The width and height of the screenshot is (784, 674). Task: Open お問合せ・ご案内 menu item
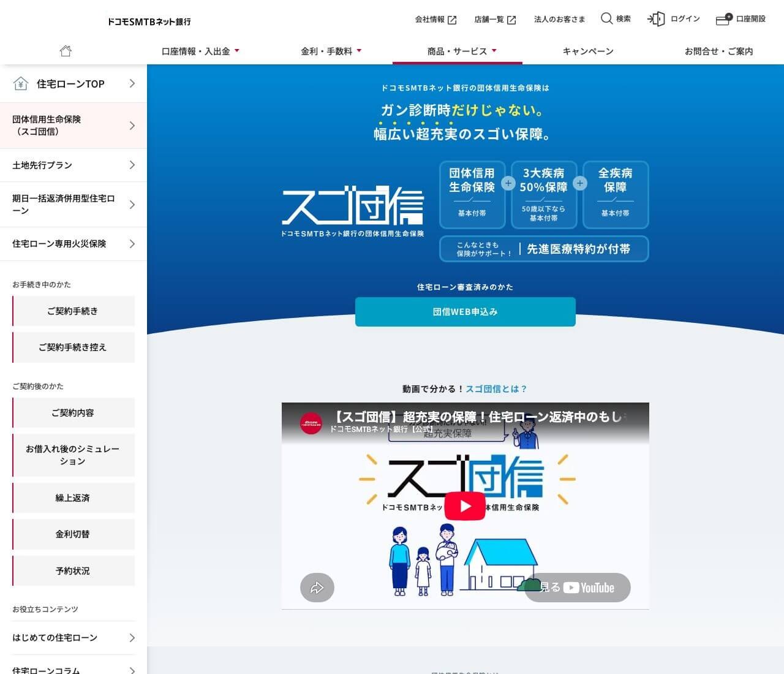point(718,51)
